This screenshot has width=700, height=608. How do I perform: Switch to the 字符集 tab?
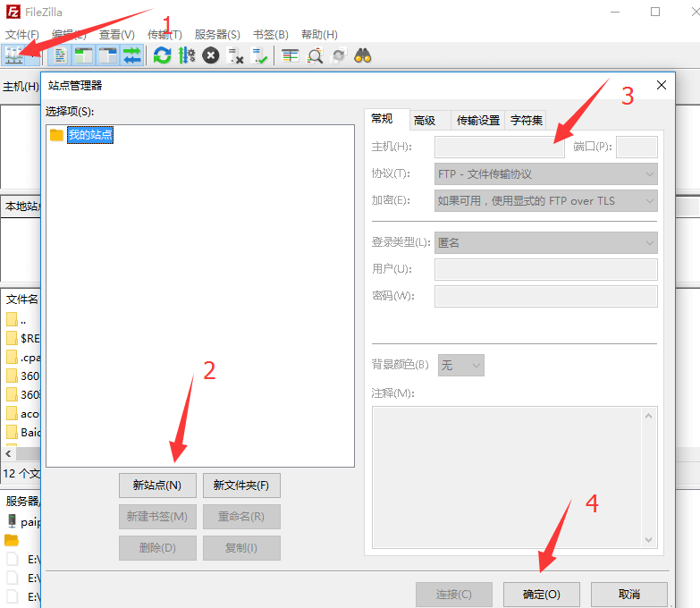(x=526, y=121)
